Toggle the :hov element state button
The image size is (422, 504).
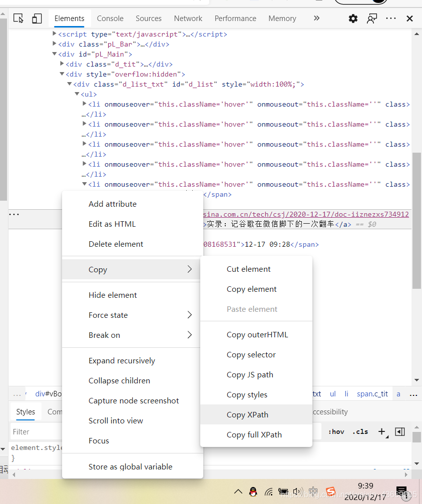pyautogui.click(x=336, y=432)
